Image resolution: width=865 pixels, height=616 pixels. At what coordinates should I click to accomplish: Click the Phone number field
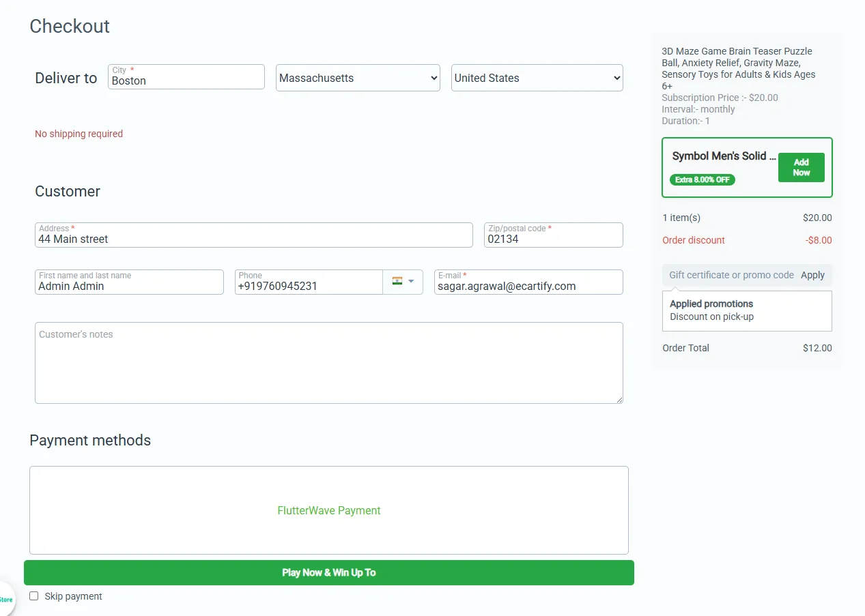pyautogui.click(x=309, y=282)
